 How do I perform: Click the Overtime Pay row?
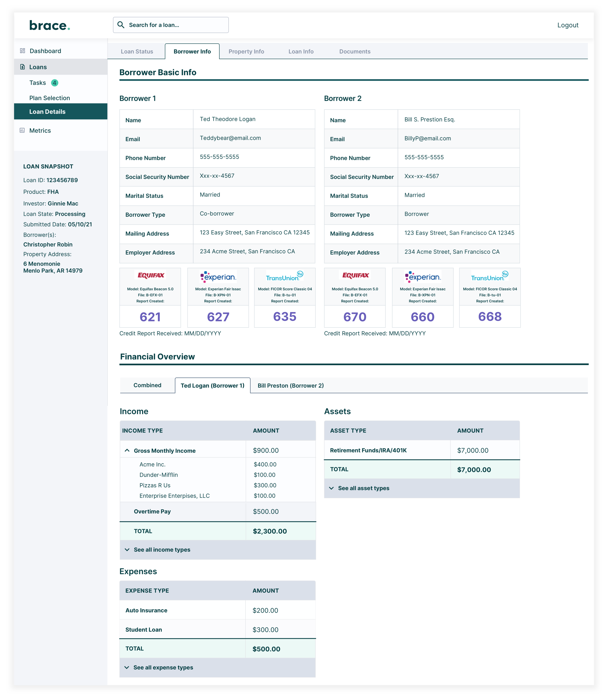point(218,511)
